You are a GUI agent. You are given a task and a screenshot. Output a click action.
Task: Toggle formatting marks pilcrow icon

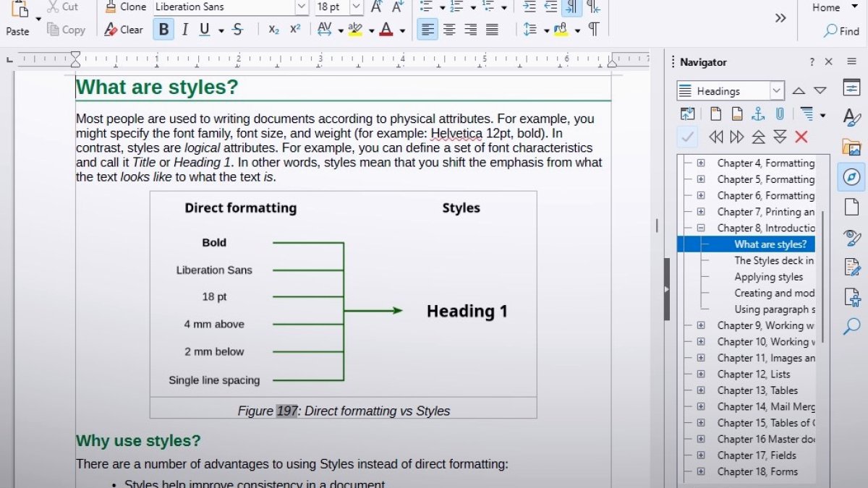click(x=593, y=30)
